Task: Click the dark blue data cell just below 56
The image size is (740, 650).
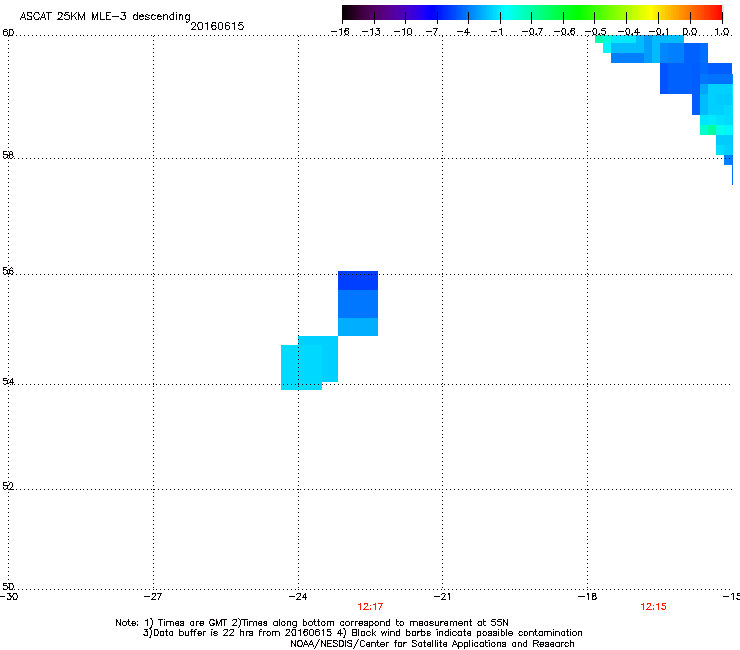Action: coord(358,281)
